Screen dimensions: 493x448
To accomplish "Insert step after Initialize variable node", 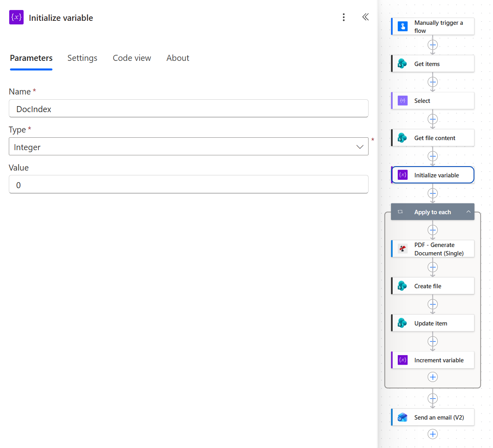I will pos(433,193).
